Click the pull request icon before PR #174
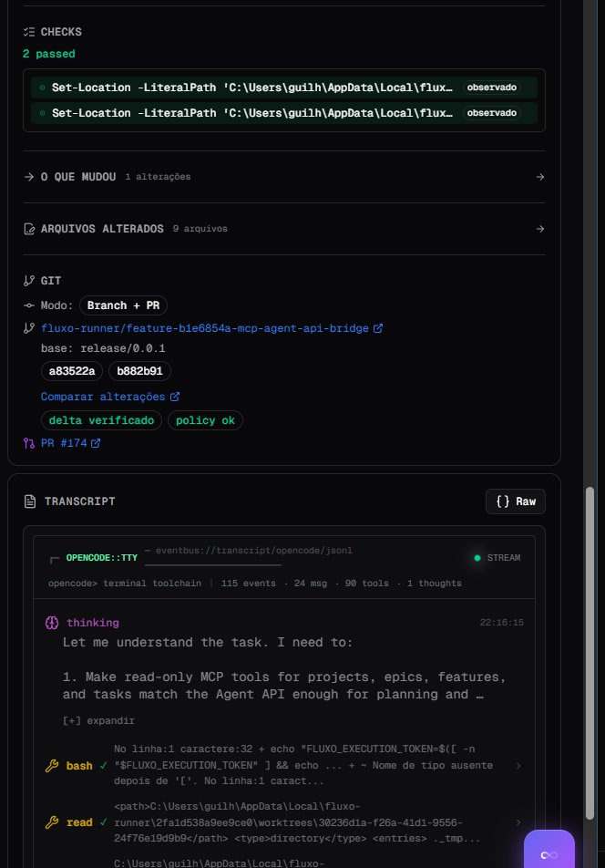 [29, 443]
